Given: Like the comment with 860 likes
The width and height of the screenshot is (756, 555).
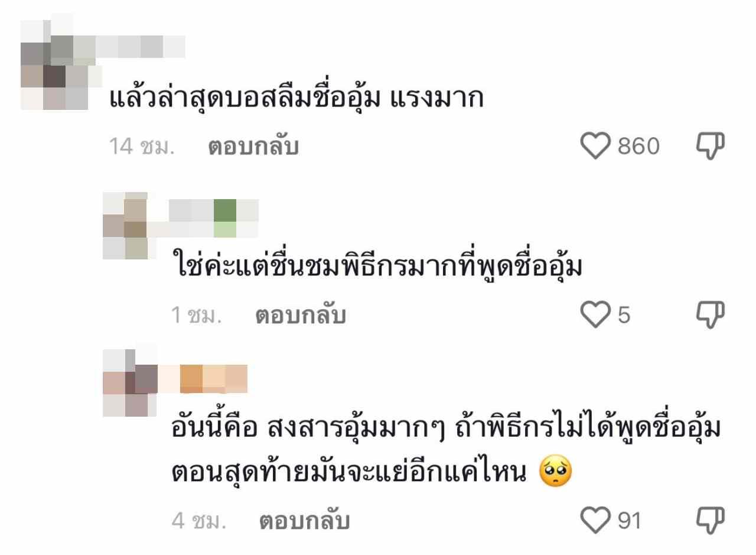Looking at the screenshot, I should 595,146.
